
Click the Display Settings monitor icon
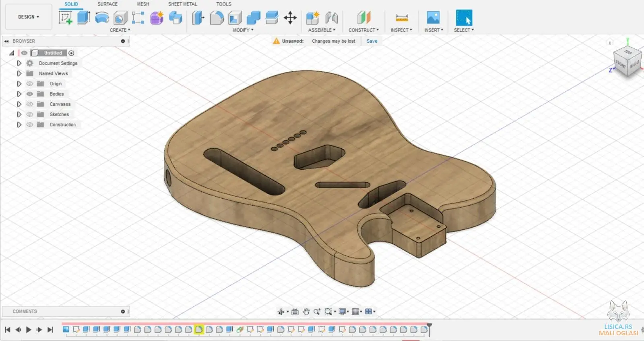(x=342, y=312)
